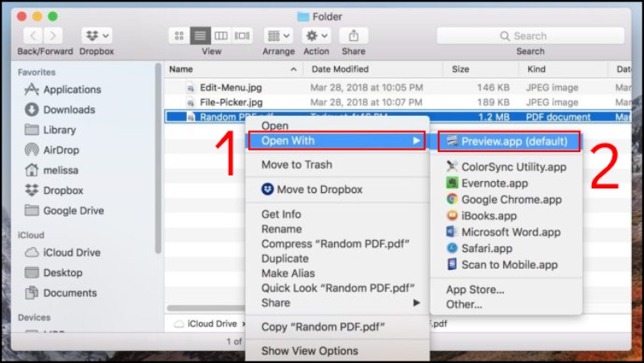Select the Edit-Menu.jpg file
This screenshot has height=363, width=644.
click(x=231, y=88)
